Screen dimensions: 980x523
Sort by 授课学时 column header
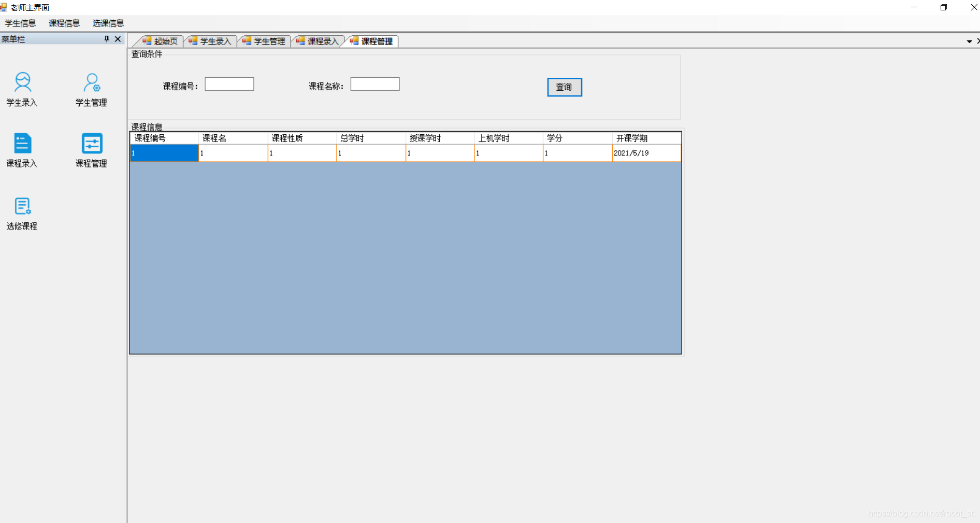pos(440,138)
